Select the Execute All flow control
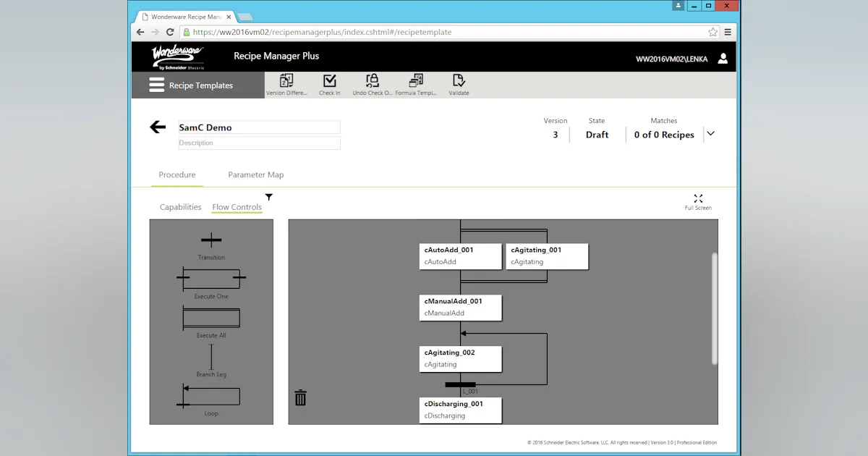 tap(211, 323)
